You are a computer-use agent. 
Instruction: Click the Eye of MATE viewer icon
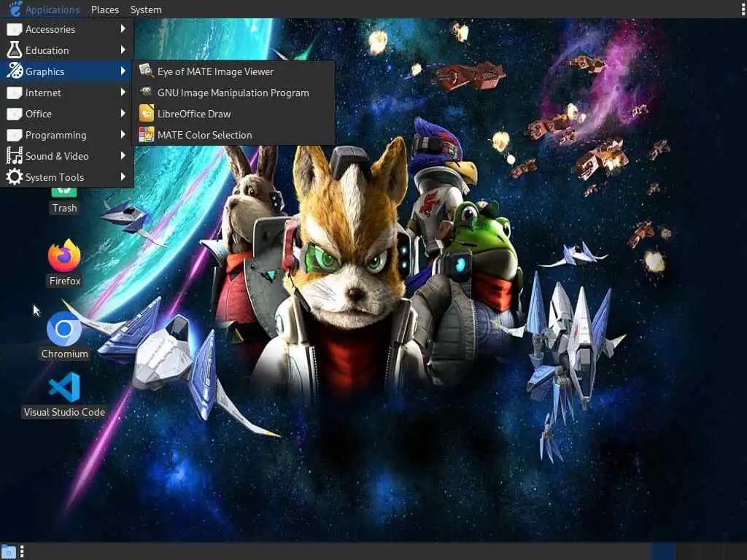click(146, 71)
